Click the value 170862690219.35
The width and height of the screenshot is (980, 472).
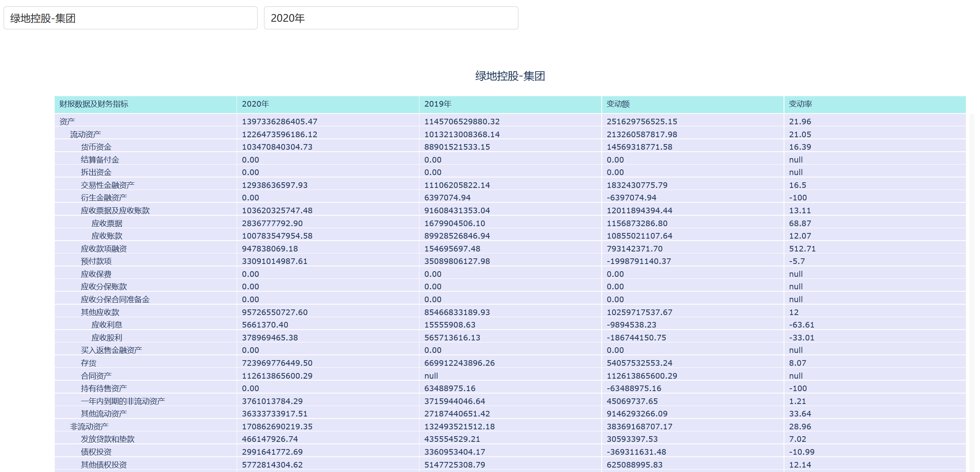(x=277, y=427)
